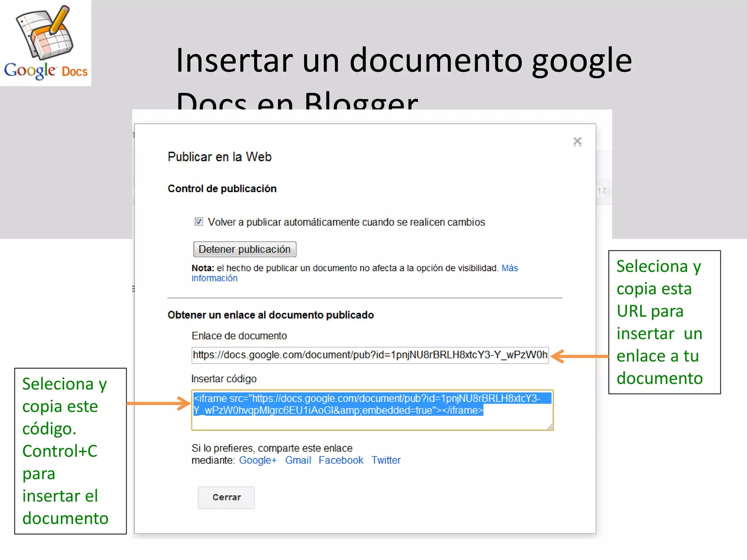Click the Control de publicación heading
The image size is (747, 560).
[x=222, y=188]
